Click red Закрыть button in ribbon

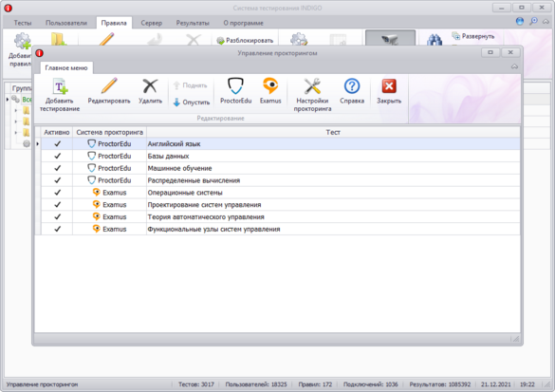[389, 86]
